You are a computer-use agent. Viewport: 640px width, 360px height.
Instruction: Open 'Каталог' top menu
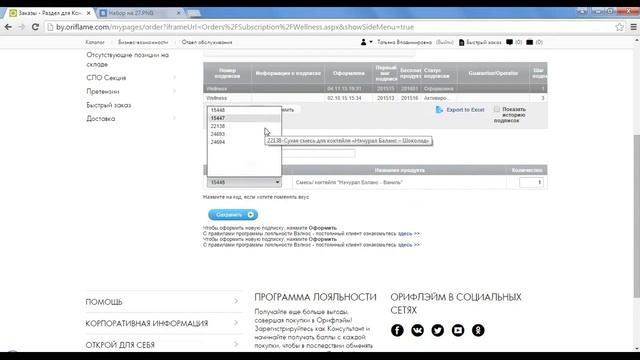tap(95, 42)
